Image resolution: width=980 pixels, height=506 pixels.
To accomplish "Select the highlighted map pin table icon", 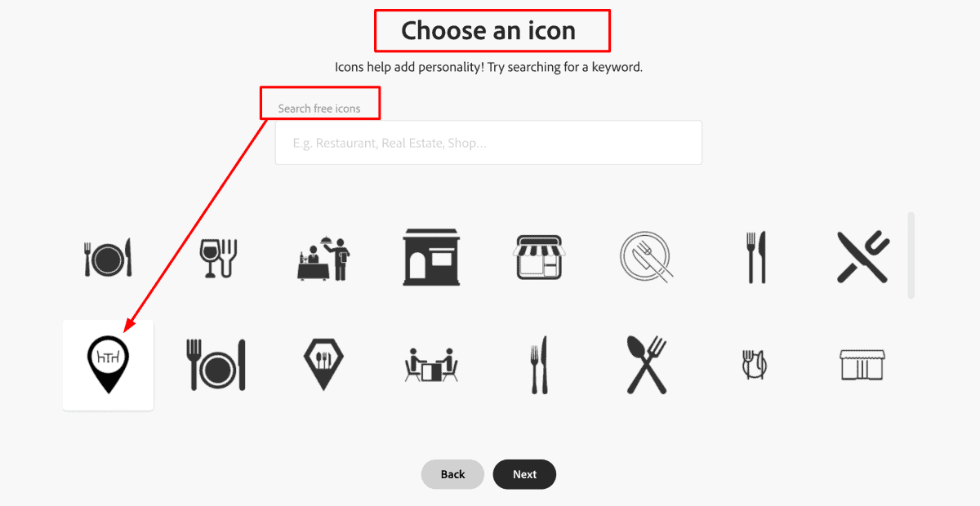I will pyautogui.click(x=108, y=365).
